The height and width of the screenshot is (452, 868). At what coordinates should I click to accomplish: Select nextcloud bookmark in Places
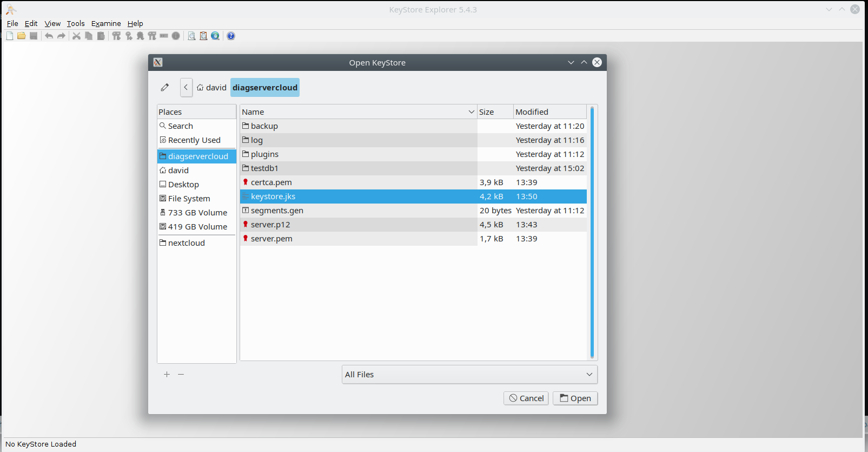[197, 243]
